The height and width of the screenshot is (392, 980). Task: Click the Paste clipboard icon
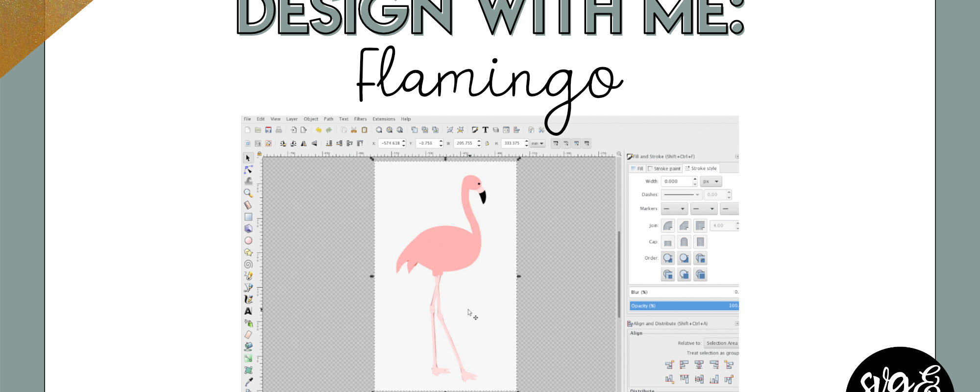pyautogui.click(x=364, y=130)
